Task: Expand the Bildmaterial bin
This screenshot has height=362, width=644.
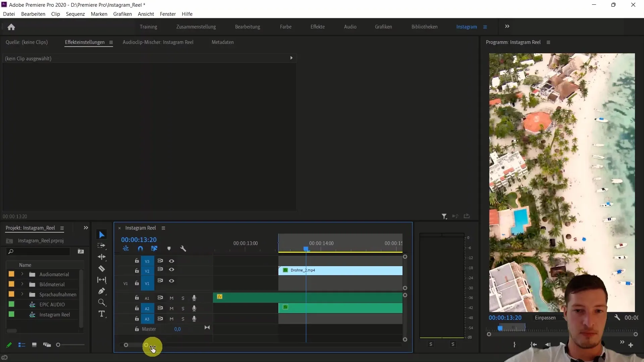Action: (22, 284)
